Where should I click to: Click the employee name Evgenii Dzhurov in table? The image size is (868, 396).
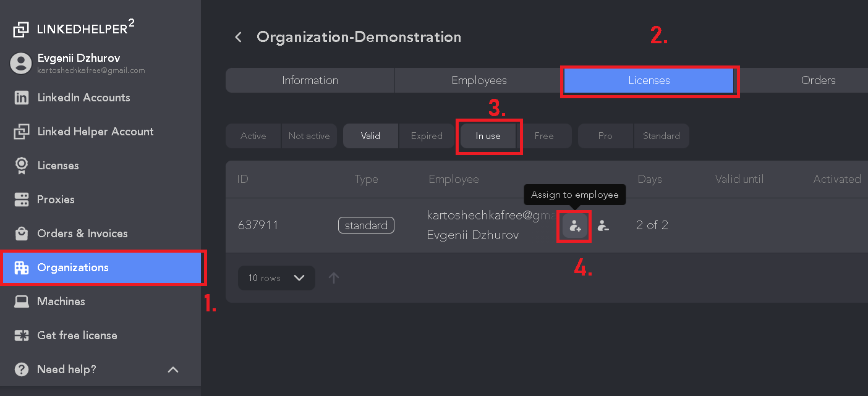473,235
